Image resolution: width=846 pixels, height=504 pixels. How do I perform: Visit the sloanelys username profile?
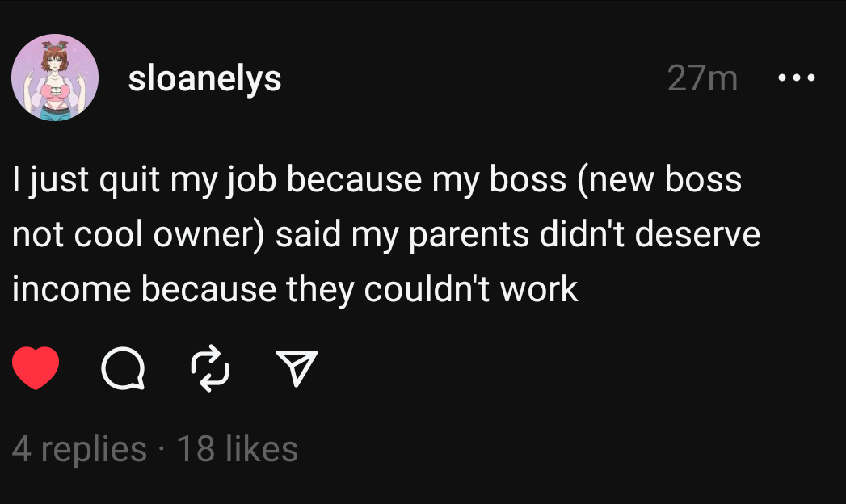(204, 78)
